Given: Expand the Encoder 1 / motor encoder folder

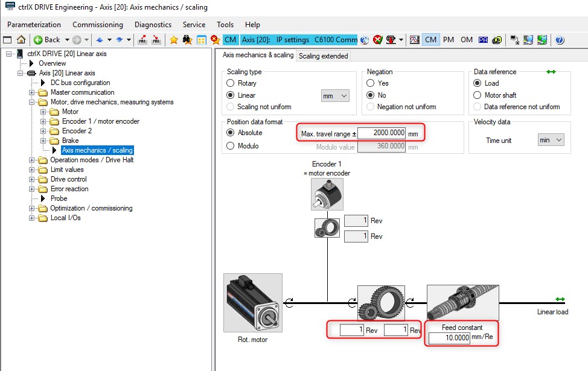Looking at the screenshot, I should 43,121.
